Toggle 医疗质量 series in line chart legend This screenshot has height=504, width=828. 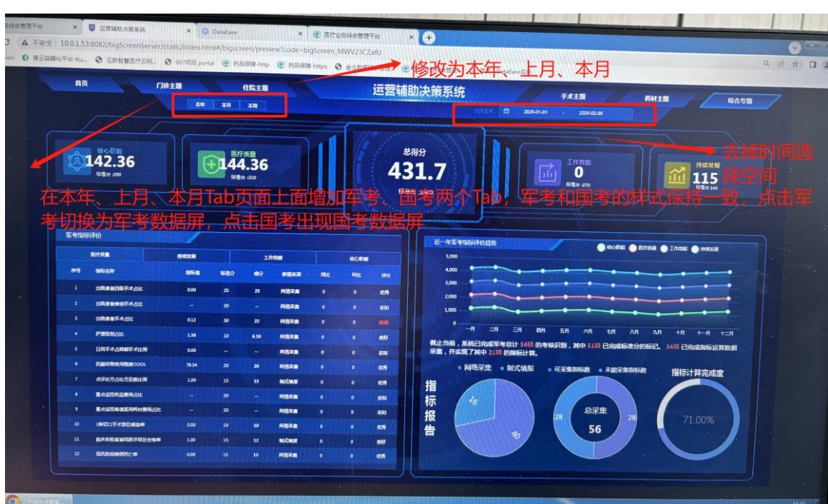(632, 248)
